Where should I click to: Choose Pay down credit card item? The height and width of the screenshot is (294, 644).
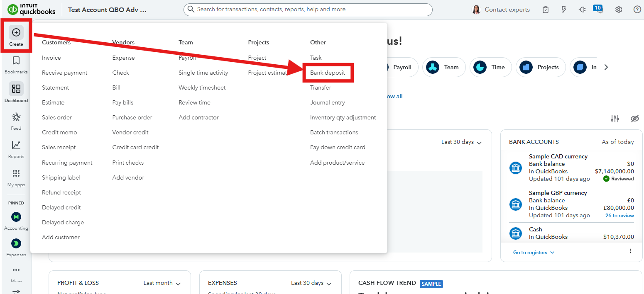point(338,148)
